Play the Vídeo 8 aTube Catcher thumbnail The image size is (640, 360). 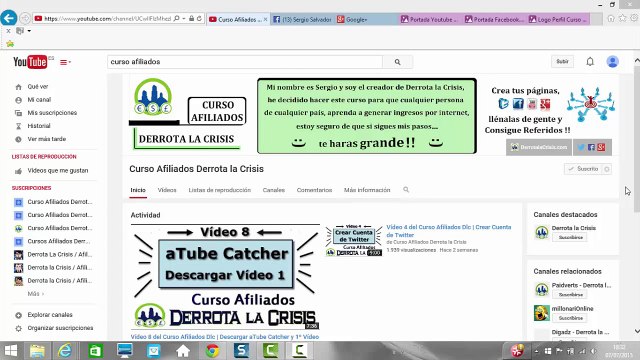tap(225, 277)
